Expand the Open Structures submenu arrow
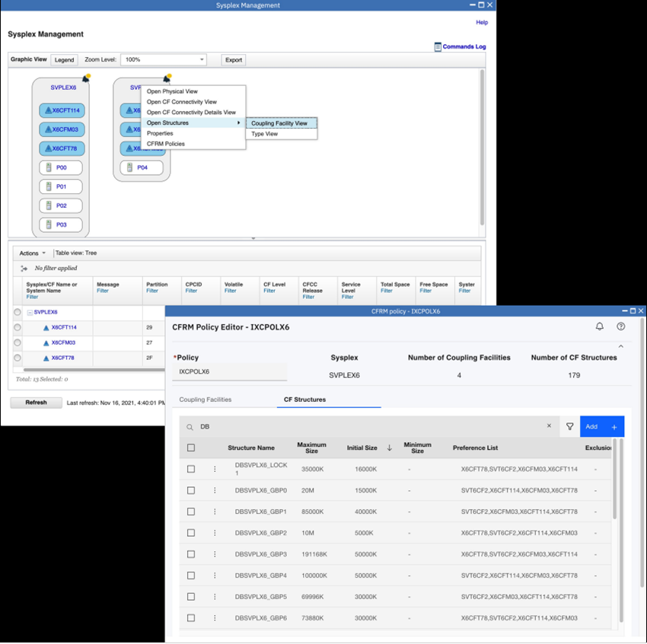Image resolution: width=647 pixels, height=644 pixels. coord(238,123)
